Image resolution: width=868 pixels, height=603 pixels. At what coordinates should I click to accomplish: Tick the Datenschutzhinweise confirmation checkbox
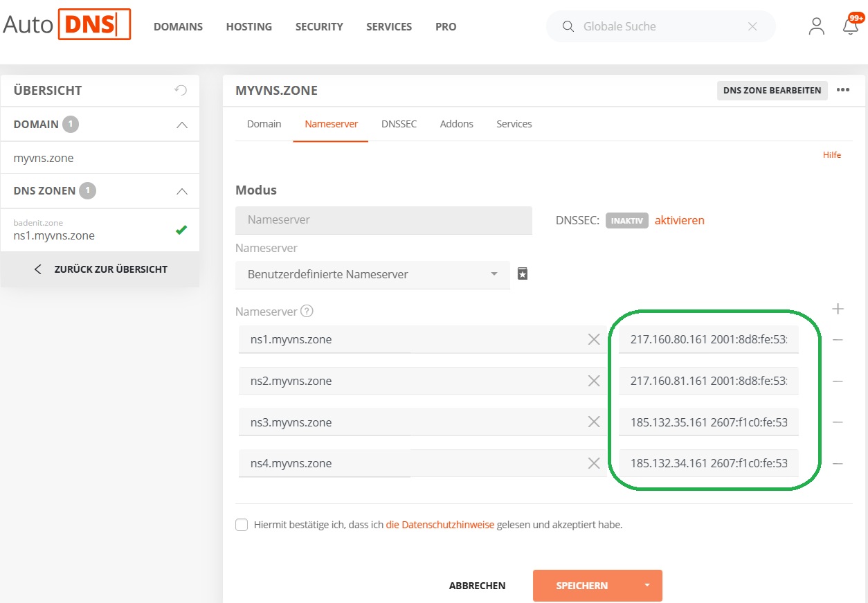(x=242, y=525)
